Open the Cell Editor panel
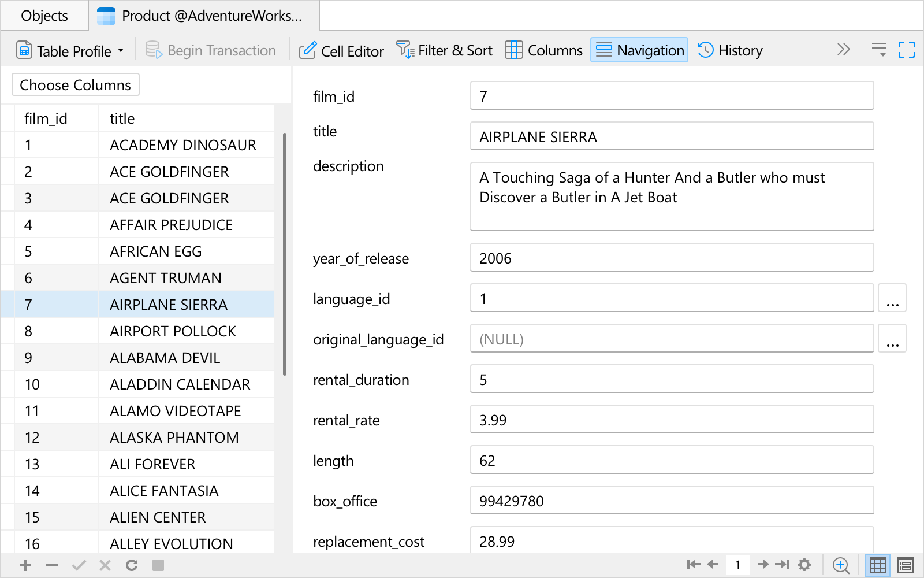 point(341,51)
